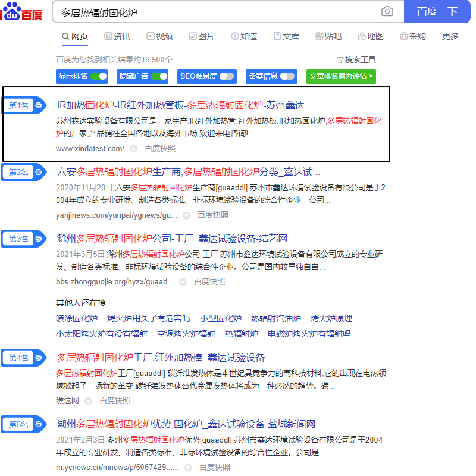The image size is (476, 476).
Task: Search related term 烤火炉原理
Action: pyautogui.click(x=331, y=318)
